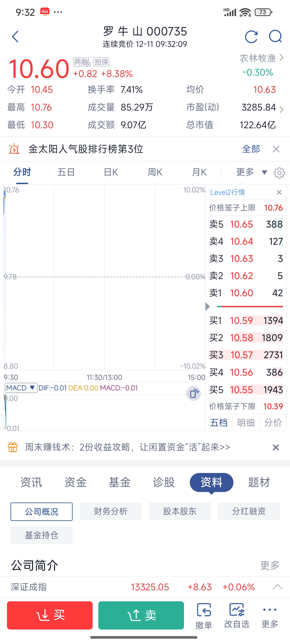Screen dimensions: 290x644
Task: Select the 财务分析 button
Action: click(111, 511)
